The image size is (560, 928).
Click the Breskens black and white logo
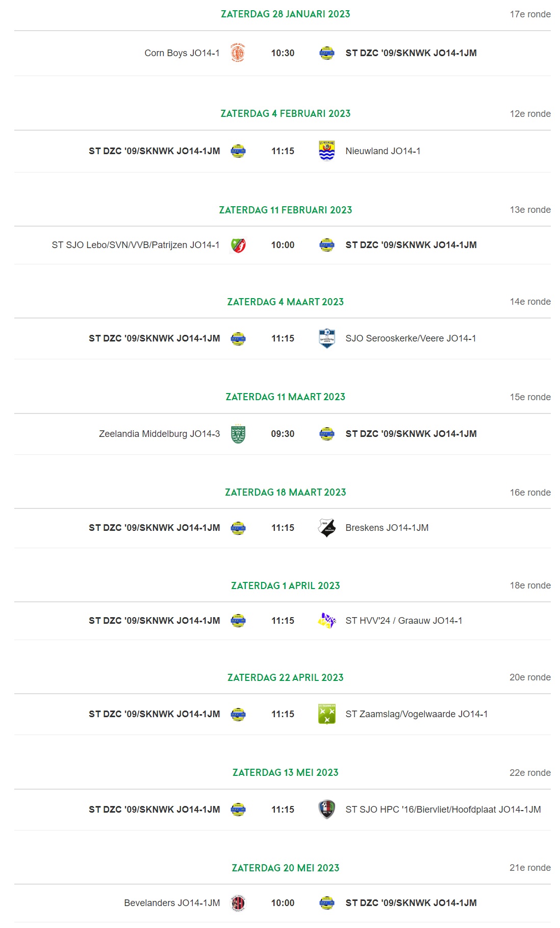coord(326,528)
